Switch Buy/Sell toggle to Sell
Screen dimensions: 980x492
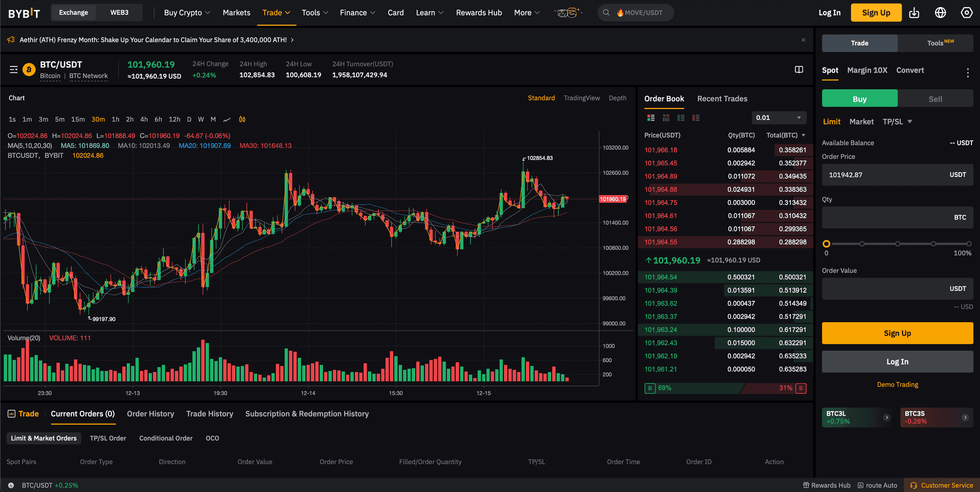tap(935, 98)
